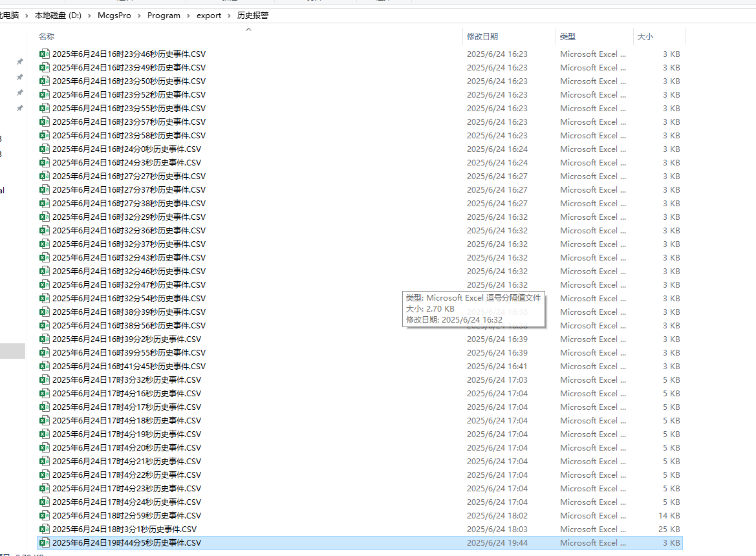Click the 2025/6/24 19:44 date cell
The width and height of the screenshot is (756, 556).
click(497, 542)
